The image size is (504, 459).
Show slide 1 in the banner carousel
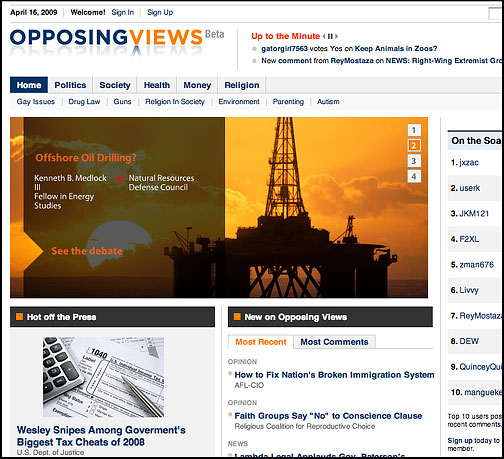point(414,130)
